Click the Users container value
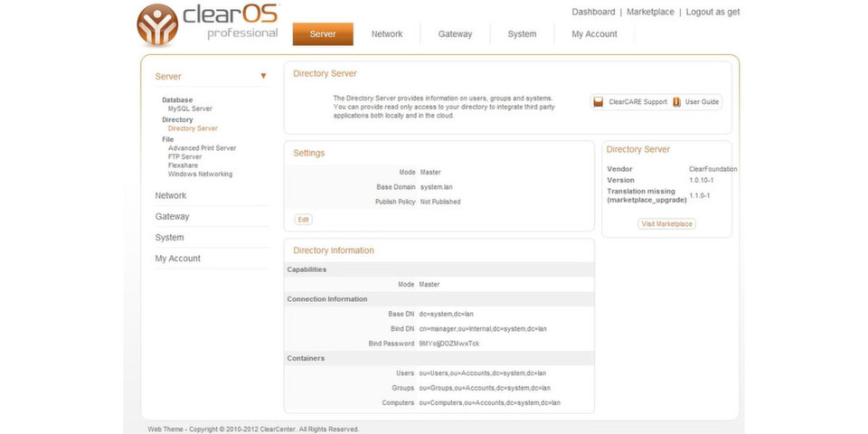The width and height of the screenshot is (868, 434). (x=485, y=373)
